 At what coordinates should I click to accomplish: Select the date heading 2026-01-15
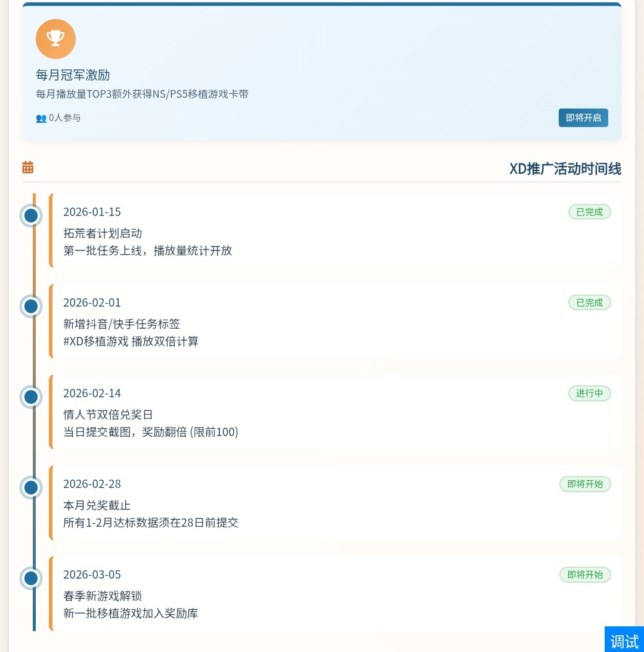92,212
